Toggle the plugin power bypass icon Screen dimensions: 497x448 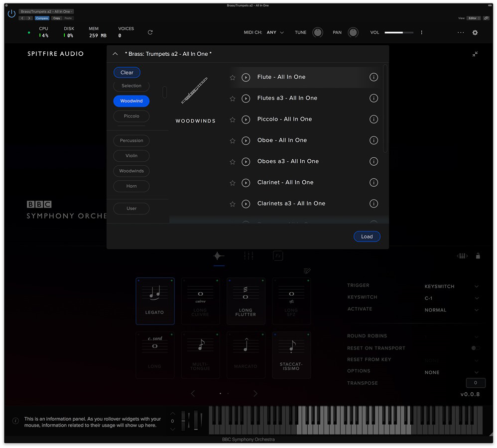tap(11, 13)
